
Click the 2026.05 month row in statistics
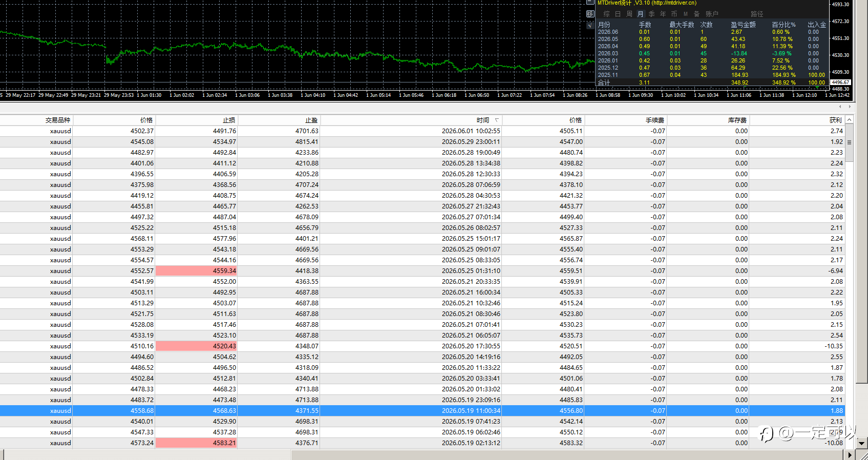pyautogui.click(x=712, y=39)
